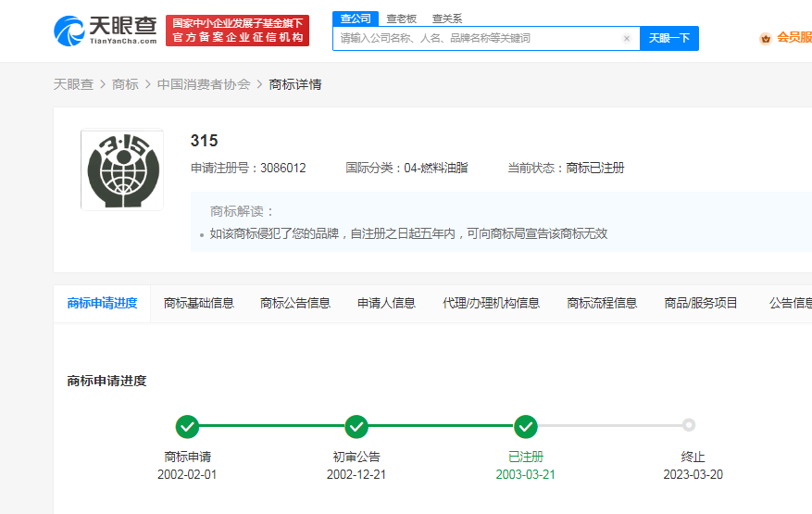The width and height of the screenshot is (812, 514).
Task: Click the 商标申请进度 section heading
Action: [106, 381]
